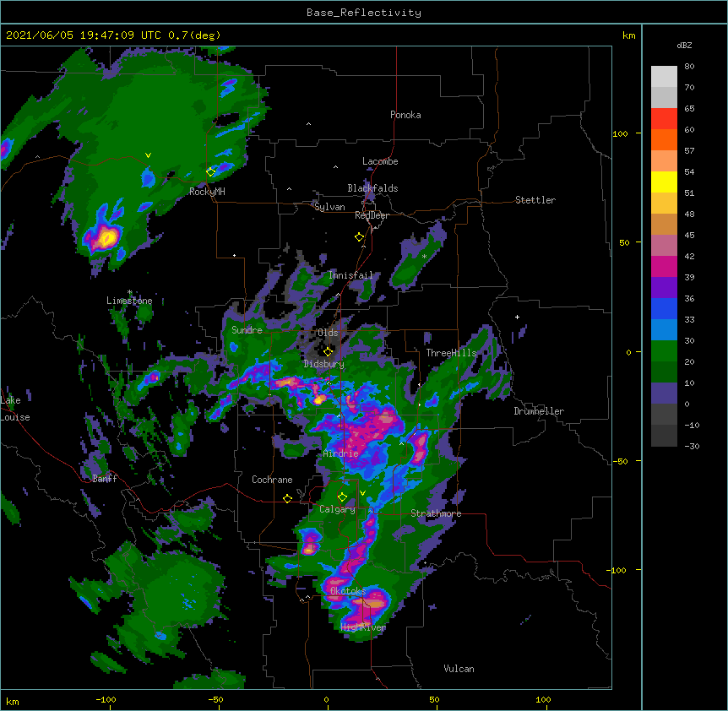
Task: Click the yellow V marker northwest of RockyMH
Action: point(148,155)
